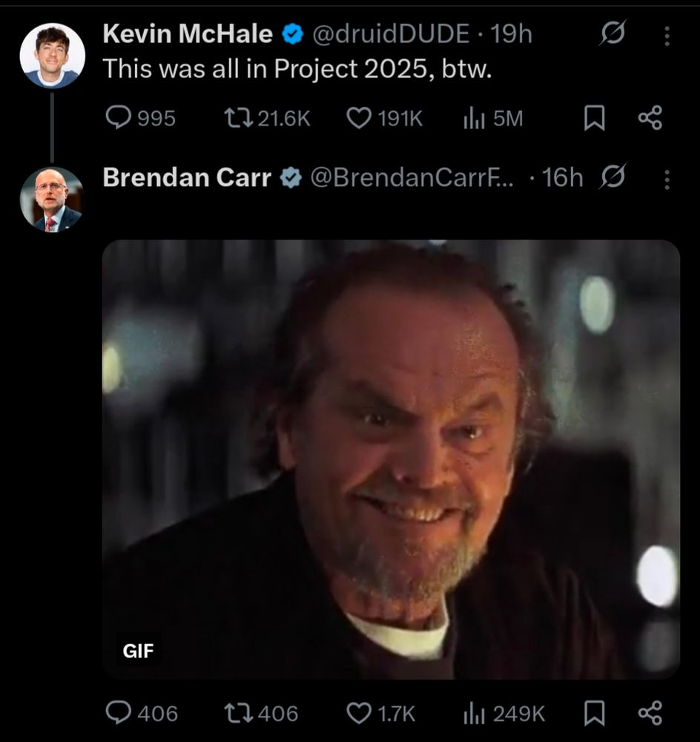Screen dimensions: 700x742
Task: Click Brendan Carr's display name
Action: [186, 177]
